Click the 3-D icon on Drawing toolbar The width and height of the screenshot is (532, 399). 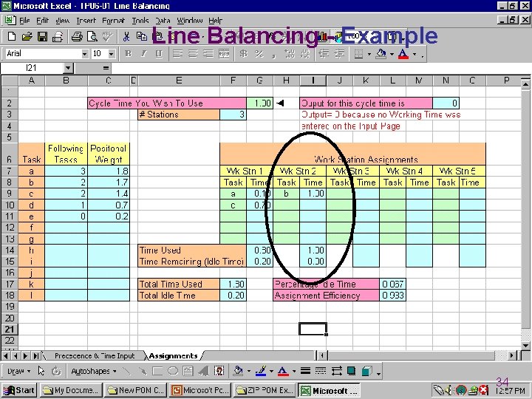(x=366, y=371)
